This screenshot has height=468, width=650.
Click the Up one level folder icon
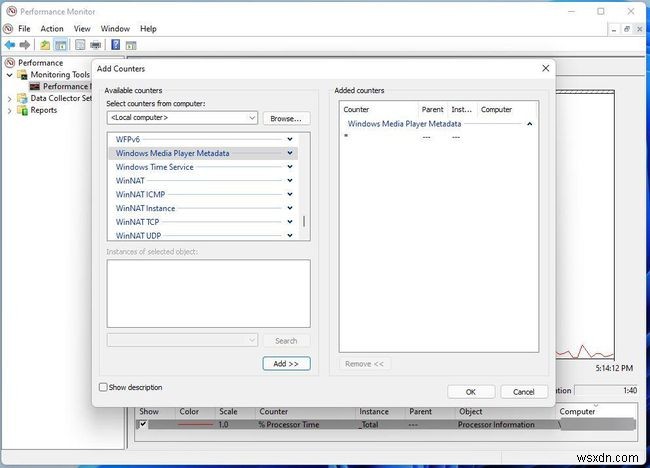[45, 45]
